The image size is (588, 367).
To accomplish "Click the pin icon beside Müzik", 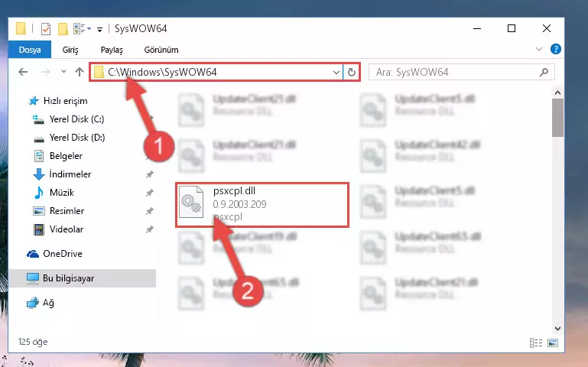I will coord(150,193).
